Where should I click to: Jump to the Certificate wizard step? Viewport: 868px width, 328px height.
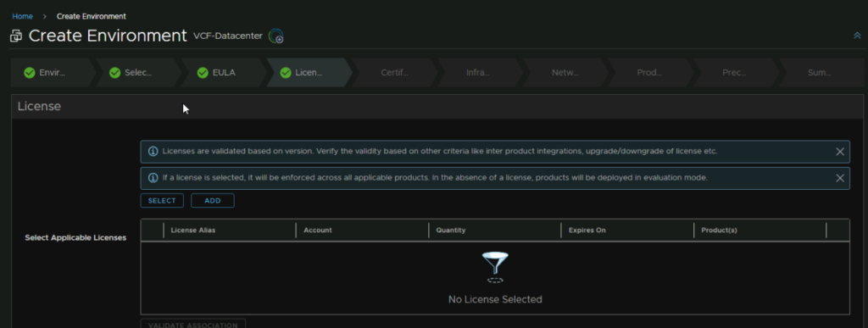click(x=395, y=72)
